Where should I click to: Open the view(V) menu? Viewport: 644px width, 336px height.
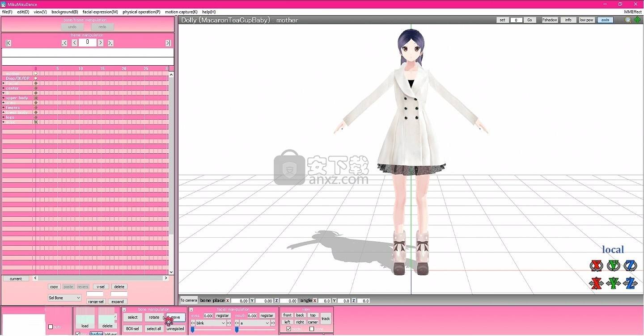click(40, 12)
